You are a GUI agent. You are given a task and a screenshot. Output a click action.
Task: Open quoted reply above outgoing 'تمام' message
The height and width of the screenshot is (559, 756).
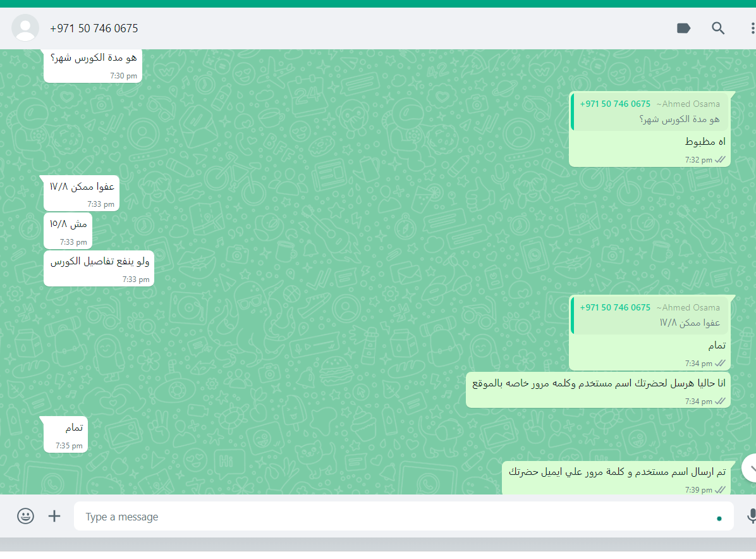click(649, 316)
